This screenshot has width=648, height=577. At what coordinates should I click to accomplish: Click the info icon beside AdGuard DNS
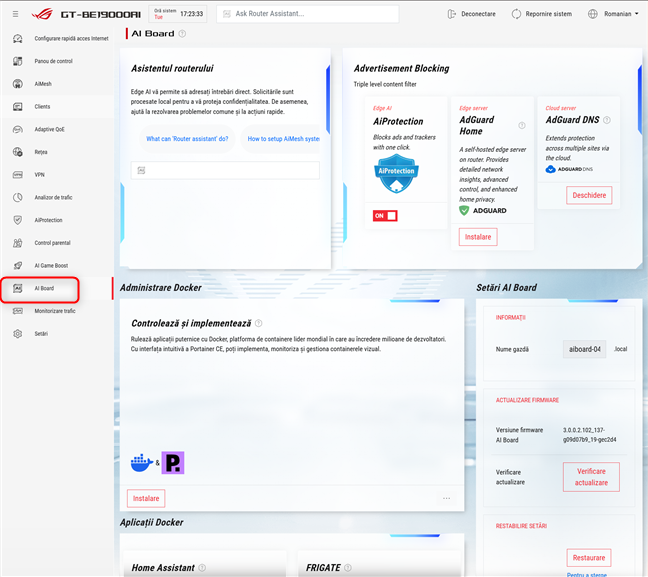607,120
